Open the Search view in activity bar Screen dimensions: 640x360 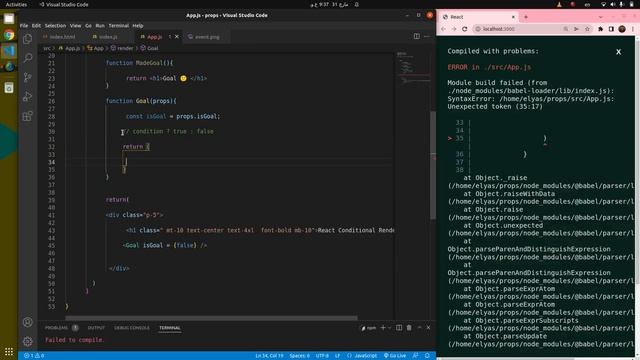pyautogui.click(x=28, y=58)
